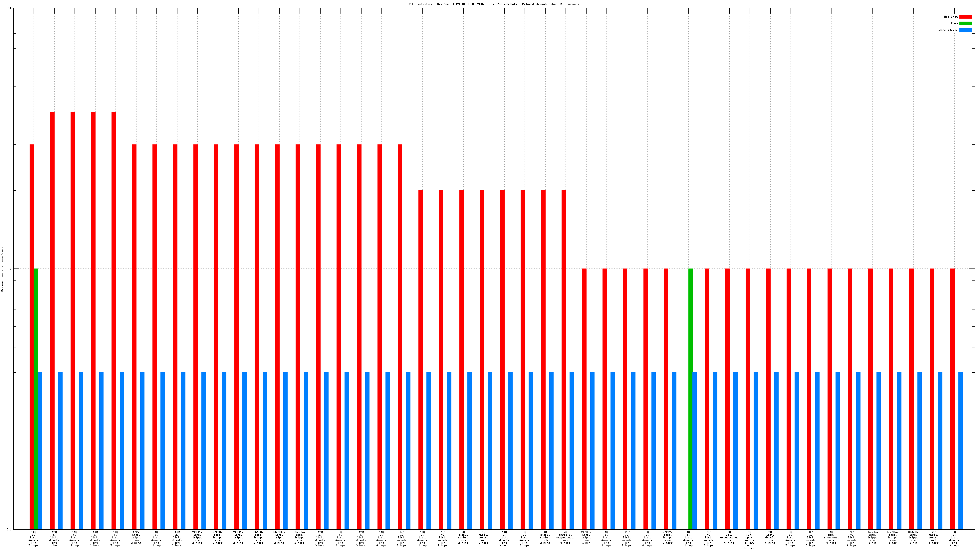Viewport: 980px width, 551px height.
Task: Click the blue Score (0..1) legend swatch
Action: [965, 30]
